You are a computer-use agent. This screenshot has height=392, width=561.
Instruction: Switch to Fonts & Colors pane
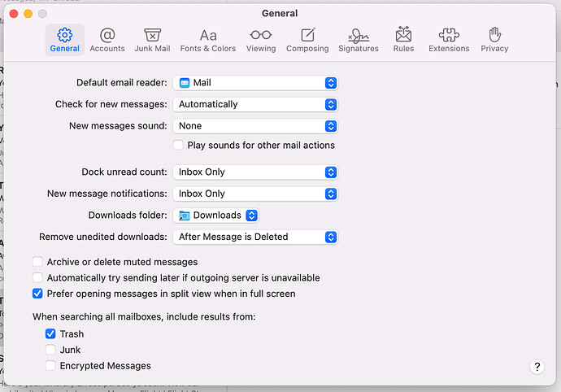(x=208, y=40)
